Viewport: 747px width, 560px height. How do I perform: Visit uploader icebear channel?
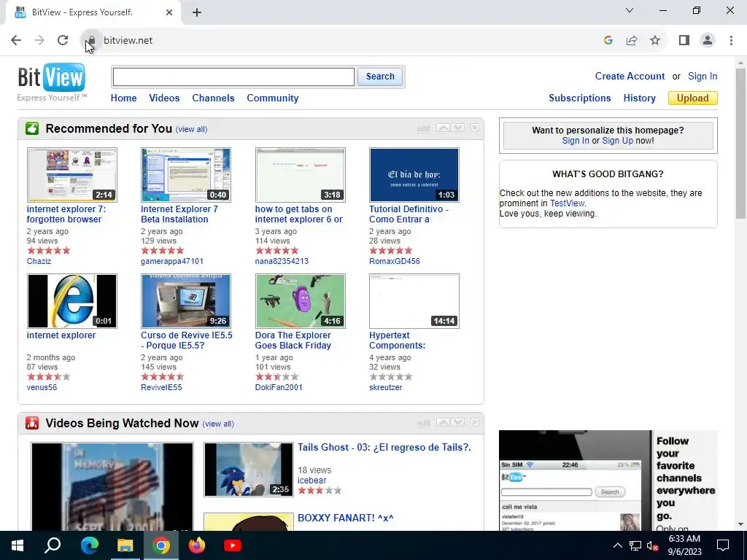[312, 480]
